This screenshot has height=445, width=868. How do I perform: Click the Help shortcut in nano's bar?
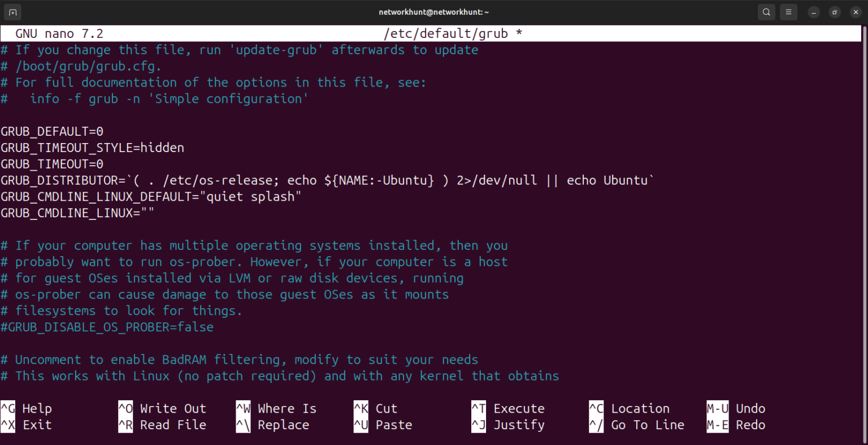pos(37,408)
